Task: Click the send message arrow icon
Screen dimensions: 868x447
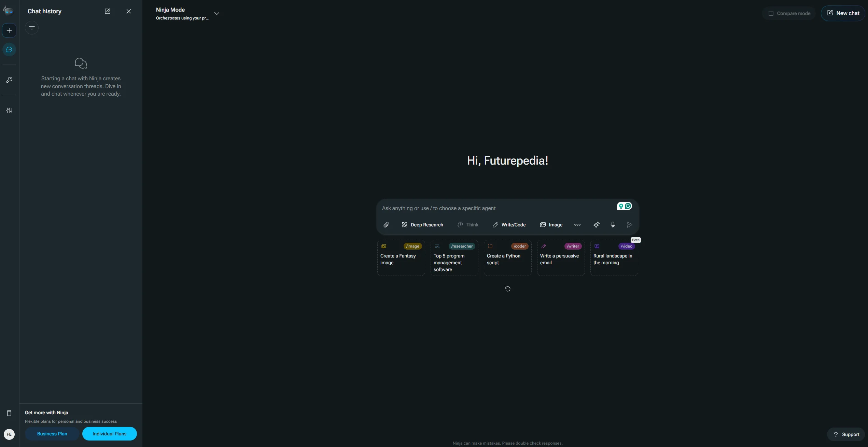Action: (629, 225)
